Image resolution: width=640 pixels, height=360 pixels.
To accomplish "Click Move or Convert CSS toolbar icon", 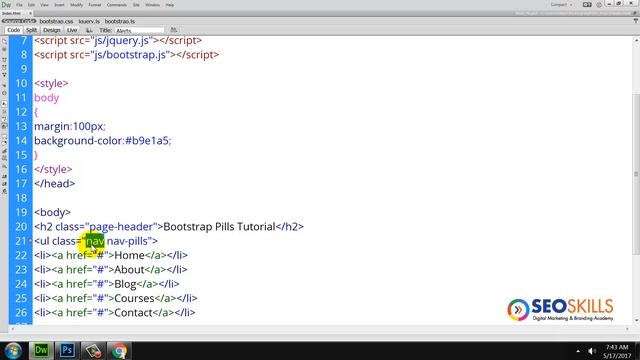I will 4,167.
